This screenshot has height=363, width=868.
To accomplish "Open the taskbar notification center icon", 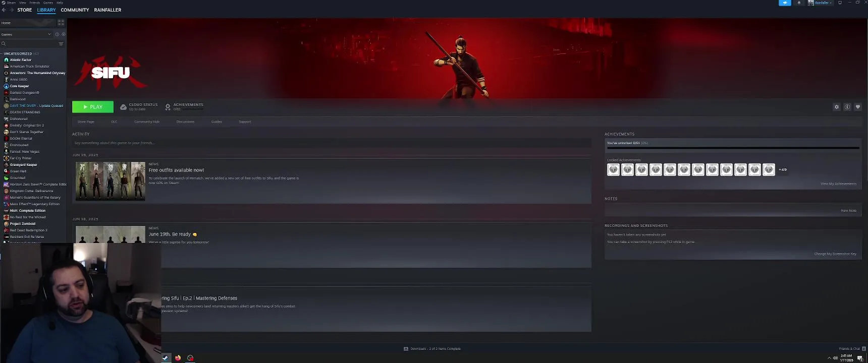I will tap(860, 358).
